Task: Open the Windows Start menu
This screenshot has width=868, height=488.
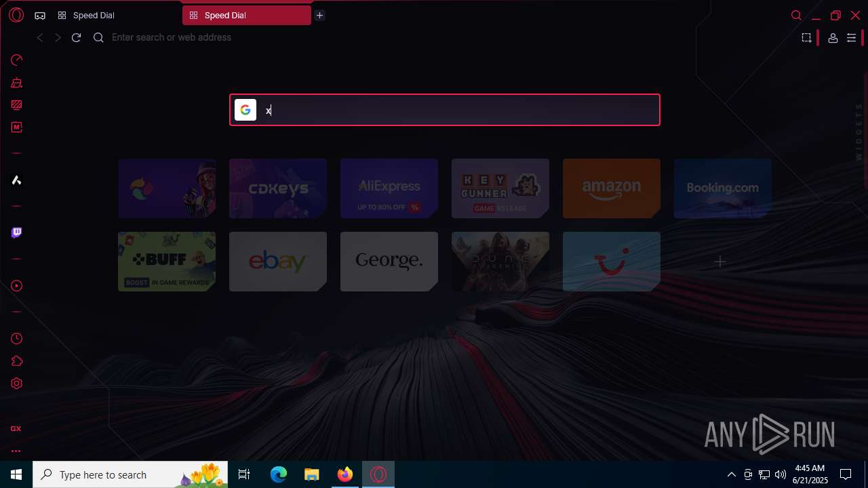Action: pyautogui.click(x=16, y=474)
